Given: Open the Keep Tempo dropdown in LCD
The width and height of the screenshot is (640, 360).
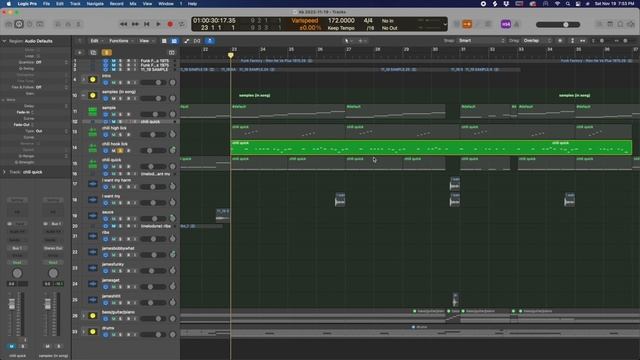Looking at the screenshot, I should tap(341, 28).
